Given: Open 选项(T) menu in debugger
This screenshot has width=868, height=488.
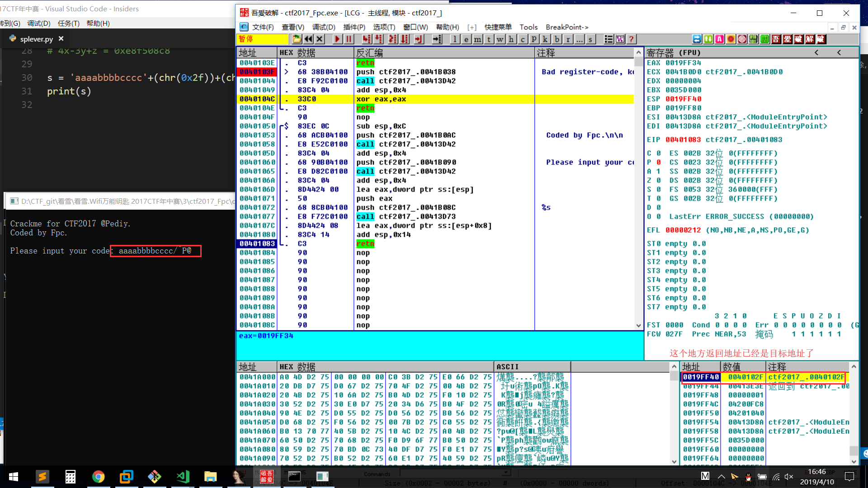Looking at the screenshot, I should pyautogui.click(x=384, y=27).
